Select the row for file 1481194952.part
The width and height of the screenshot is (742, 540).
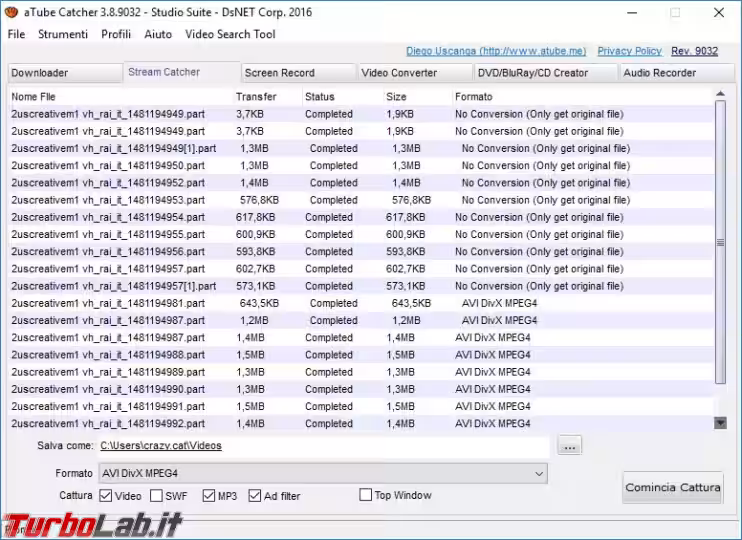361,183
